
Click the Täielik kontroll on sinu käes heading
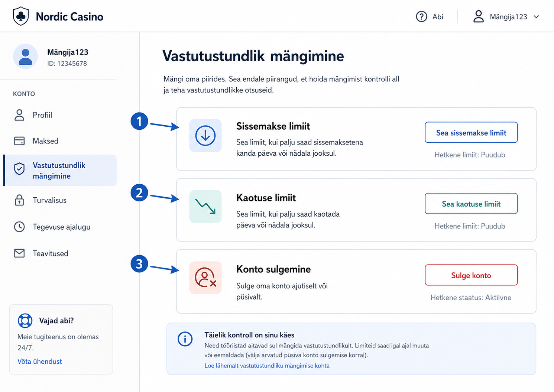coord(249,335)
